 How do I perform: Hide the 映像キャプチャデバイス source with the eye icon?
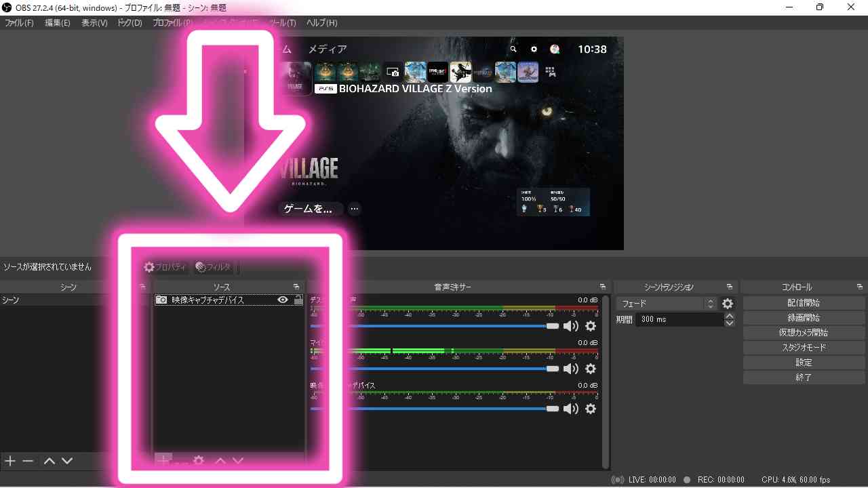[283, 300]
